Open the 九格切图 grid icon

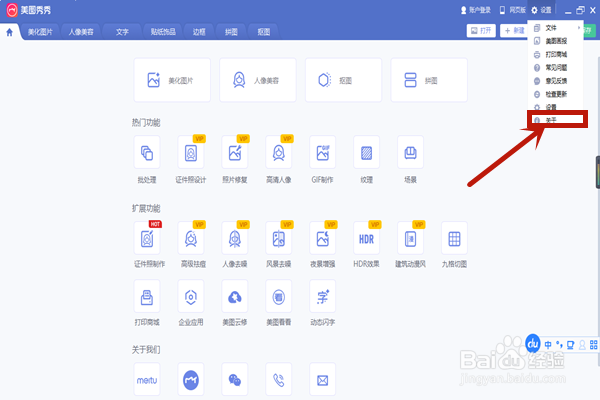coord(454,238)
